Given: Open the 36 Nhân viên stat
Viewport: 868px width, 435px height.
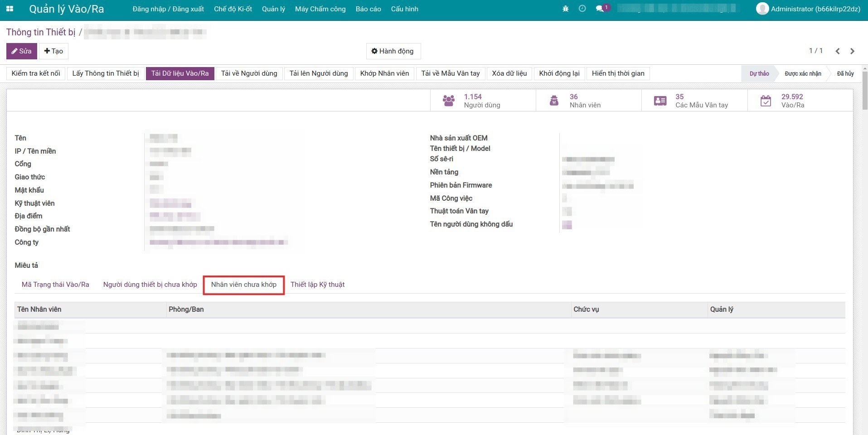Looking at the screenshot, I should click(x=588, y=101).
